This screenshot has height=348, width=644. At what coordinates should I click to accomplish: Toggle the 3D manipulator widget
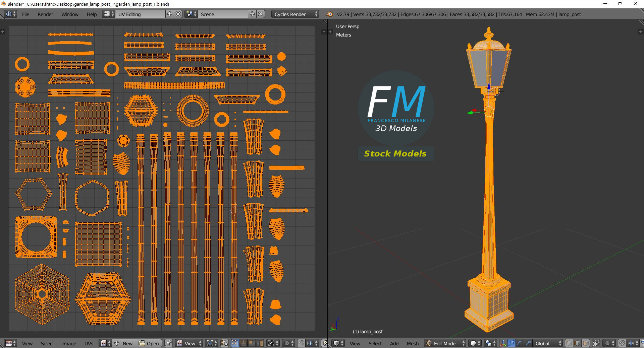503,343
